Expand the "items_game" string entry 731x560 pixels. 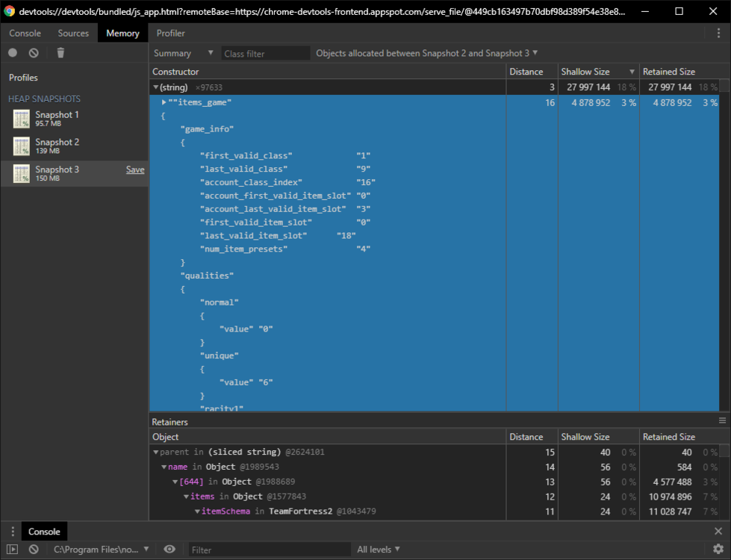(164, 102)
